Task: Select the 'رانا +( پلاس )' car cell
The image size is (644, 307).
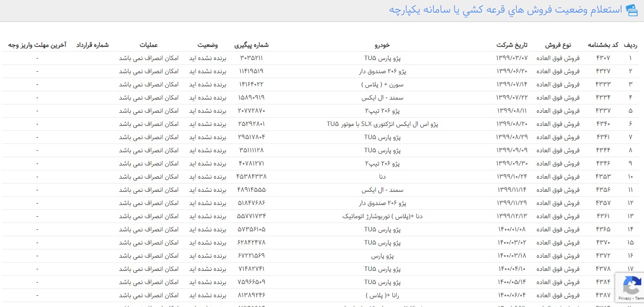Action: point(382,295)
